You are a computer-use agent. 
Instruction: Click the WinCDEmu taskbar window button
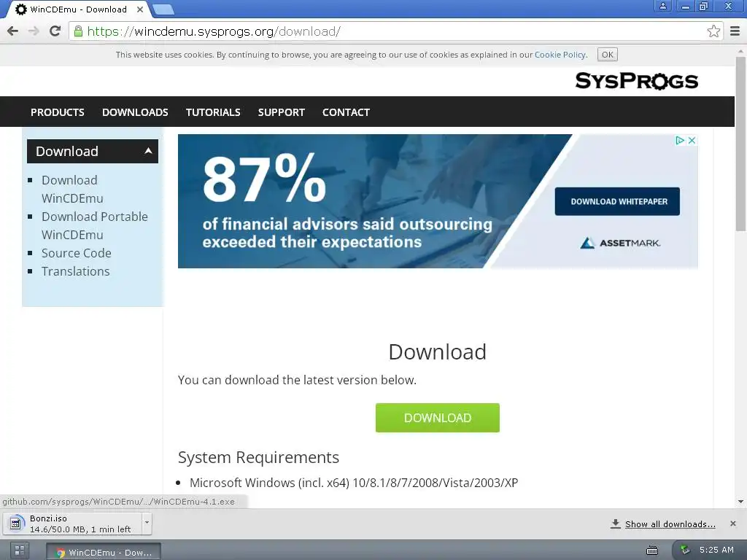coord(104,552)
